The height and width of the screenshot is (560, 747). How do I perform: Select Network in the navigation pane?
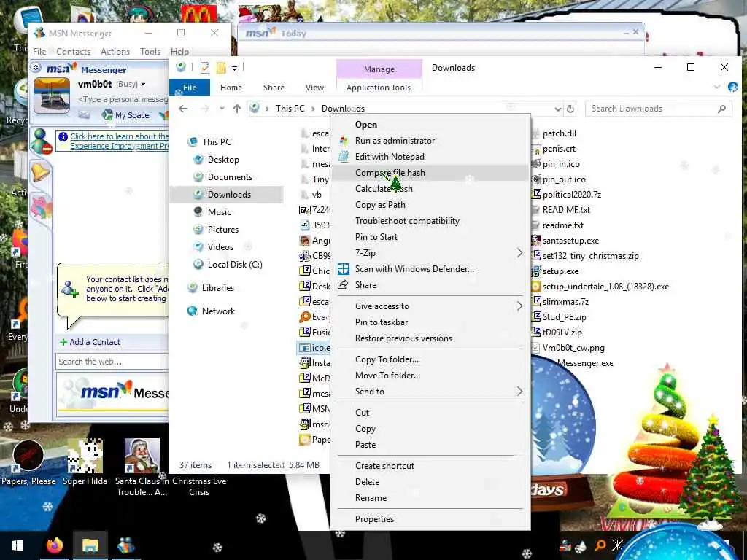click(218, 311)
